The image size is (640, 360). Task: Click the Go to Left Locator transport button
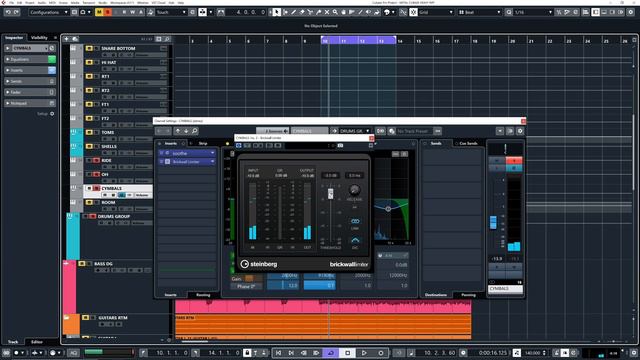click(x=278, y=353)
